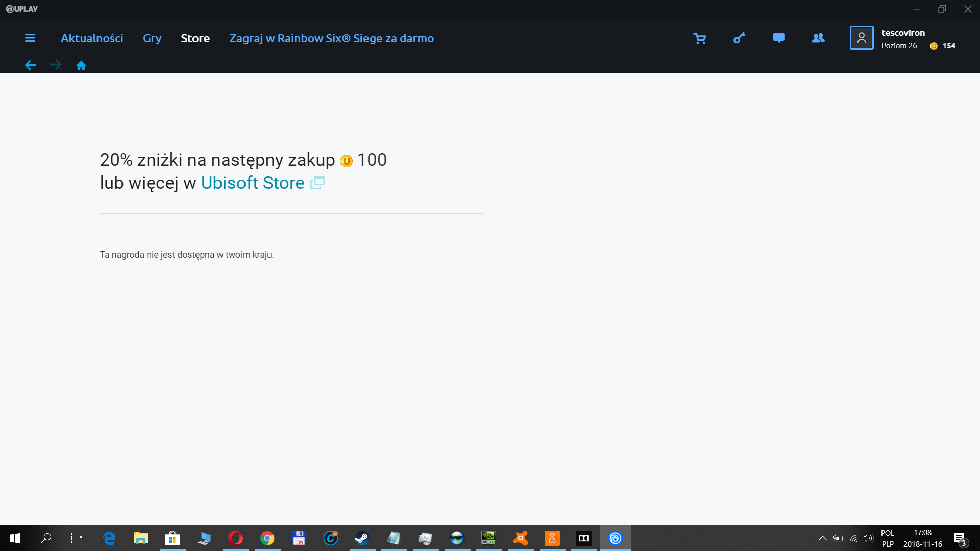Go back with the left arrow
The image size is (980, 551).
31,65
